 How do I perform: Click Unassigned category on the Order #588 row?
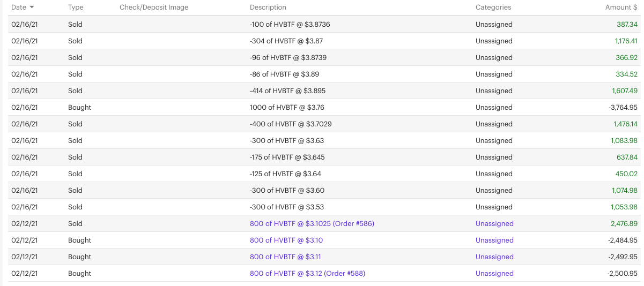pos(494,274)
